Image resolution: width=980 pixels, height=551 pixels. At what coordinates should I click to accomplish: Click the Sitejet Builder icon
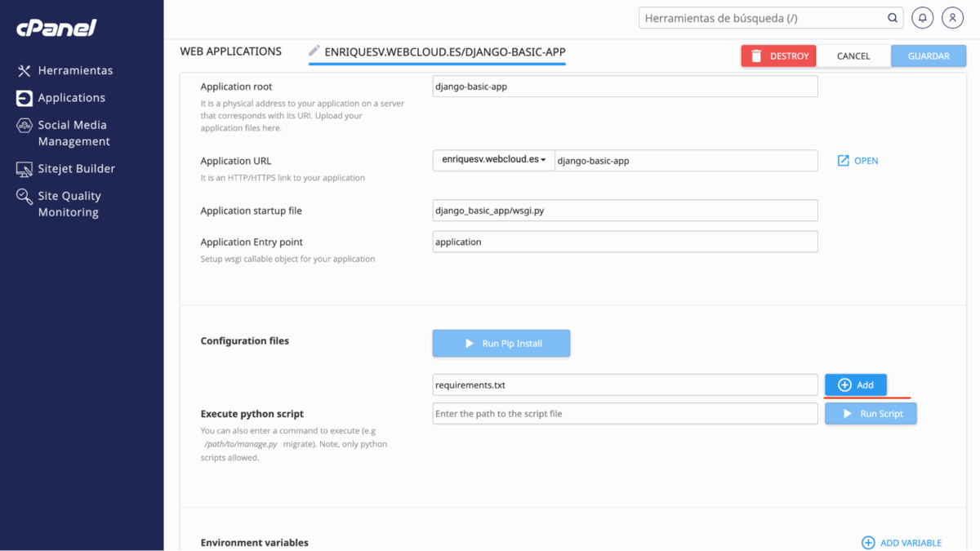[24, 169]
